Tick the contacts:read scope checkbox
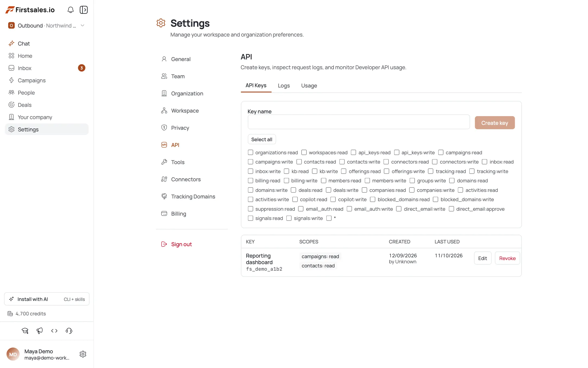 tap(299, 162)
